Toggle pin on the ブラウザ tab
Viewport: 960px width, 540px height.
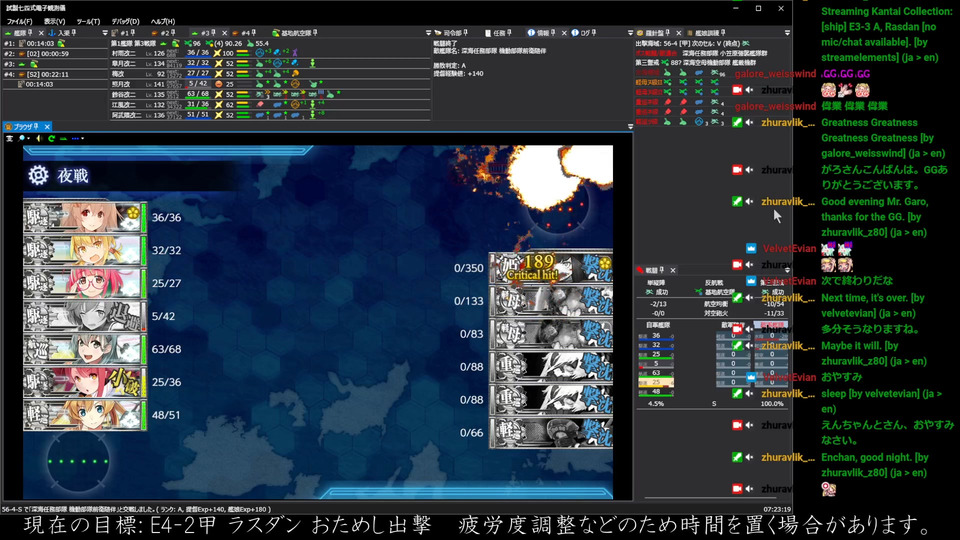[36, 127]
